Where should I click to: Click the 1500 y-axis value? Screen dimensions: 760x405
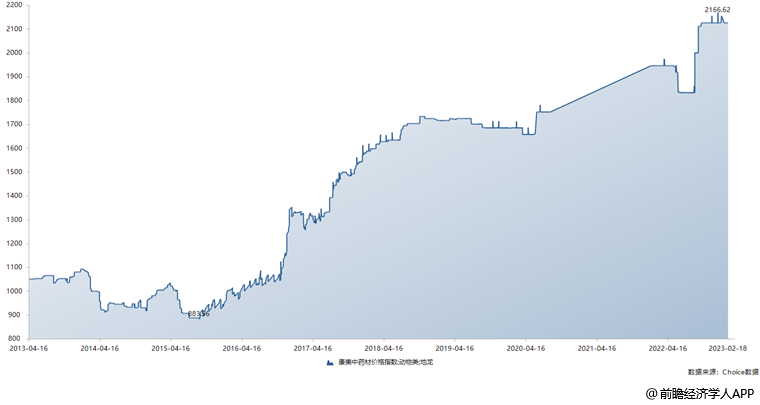15,172
